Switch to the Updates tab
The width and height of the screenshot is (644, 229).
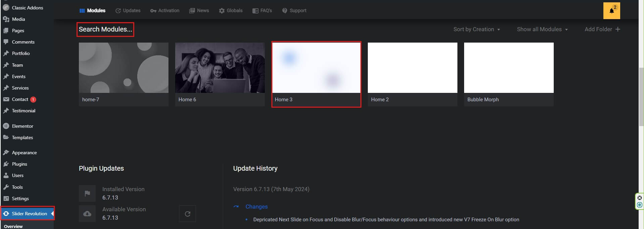(128, 11)
